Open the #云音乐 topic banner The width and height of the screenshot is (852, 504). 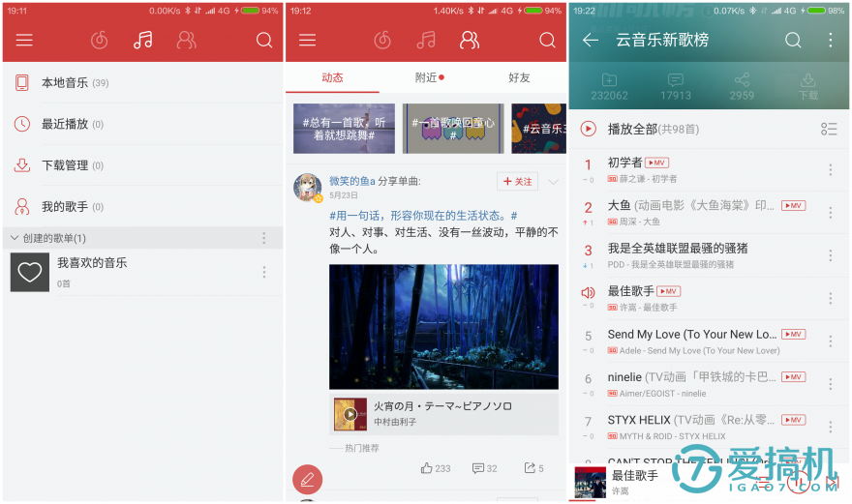click(538, 129)
